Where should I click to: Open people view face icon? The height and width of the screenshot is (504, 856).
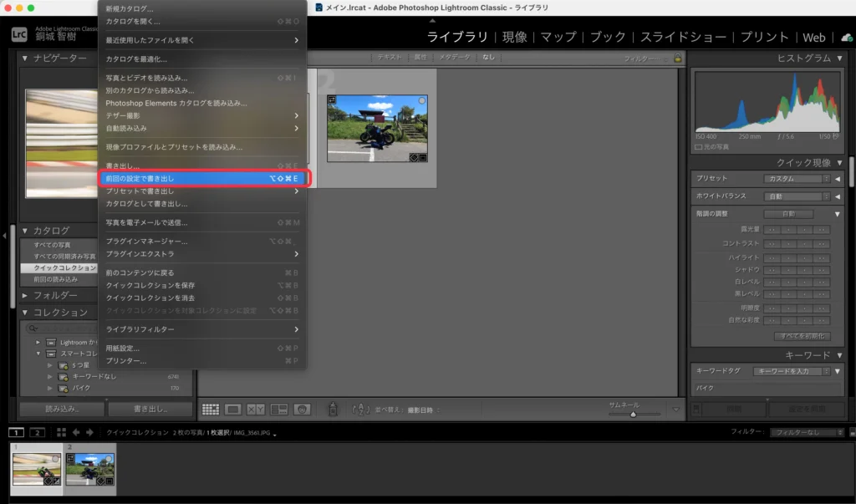click(302, 410)
